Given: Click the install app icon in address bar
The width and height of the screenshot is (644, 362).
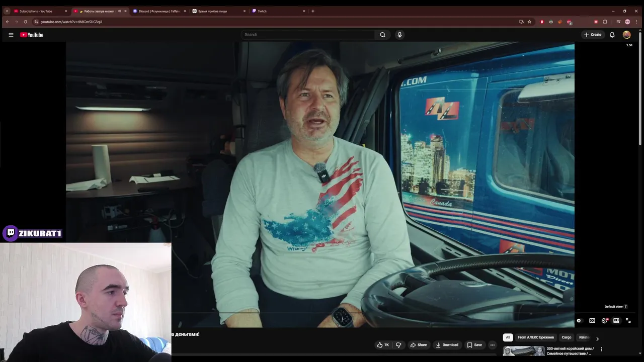Looking at the screenshot, I should [x=521, y=22].
